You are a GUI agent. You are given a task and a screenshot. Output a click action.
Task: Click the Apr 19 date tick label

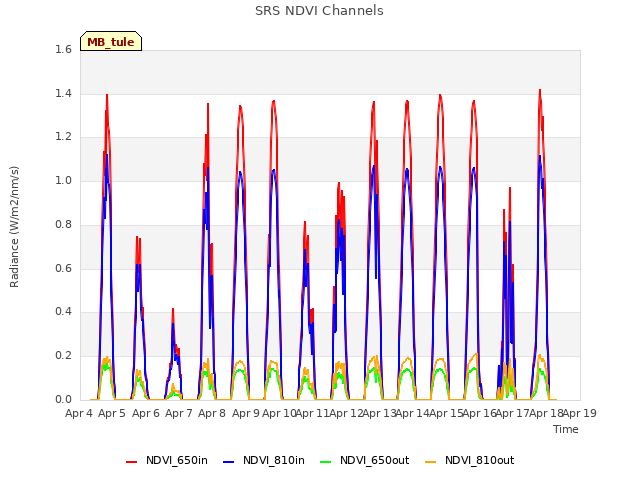tap(580, 413)
